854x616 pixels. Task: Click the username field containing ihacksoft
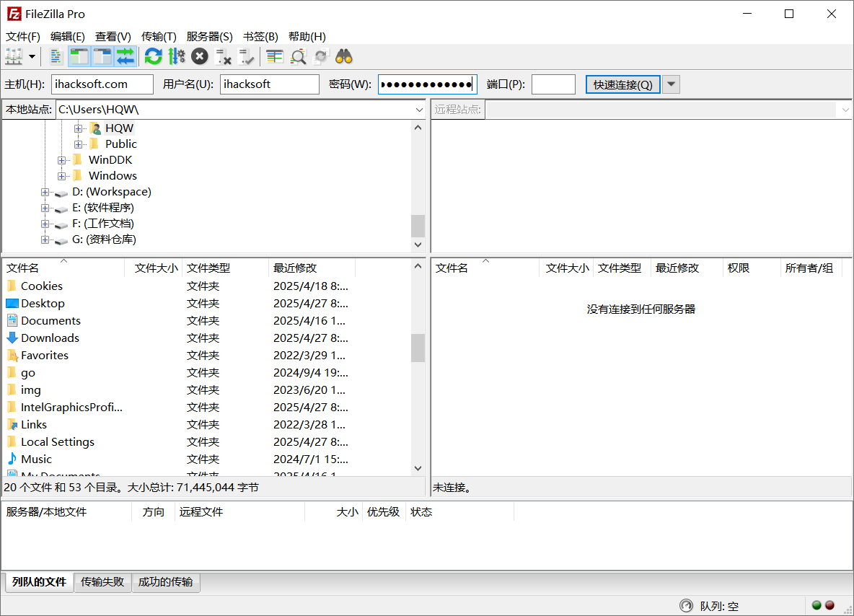[x=270, y=84]
